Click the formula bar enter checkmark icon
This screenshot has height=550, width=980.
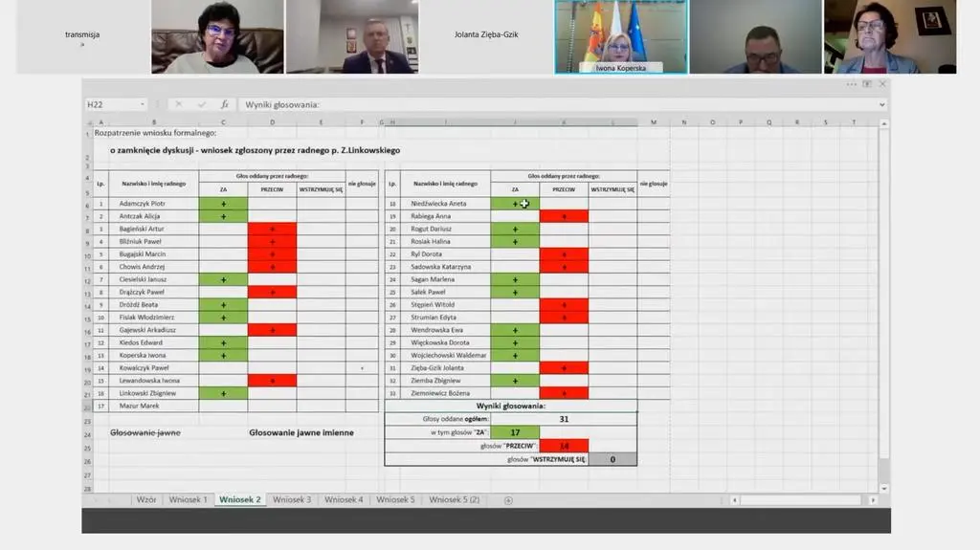201,104
